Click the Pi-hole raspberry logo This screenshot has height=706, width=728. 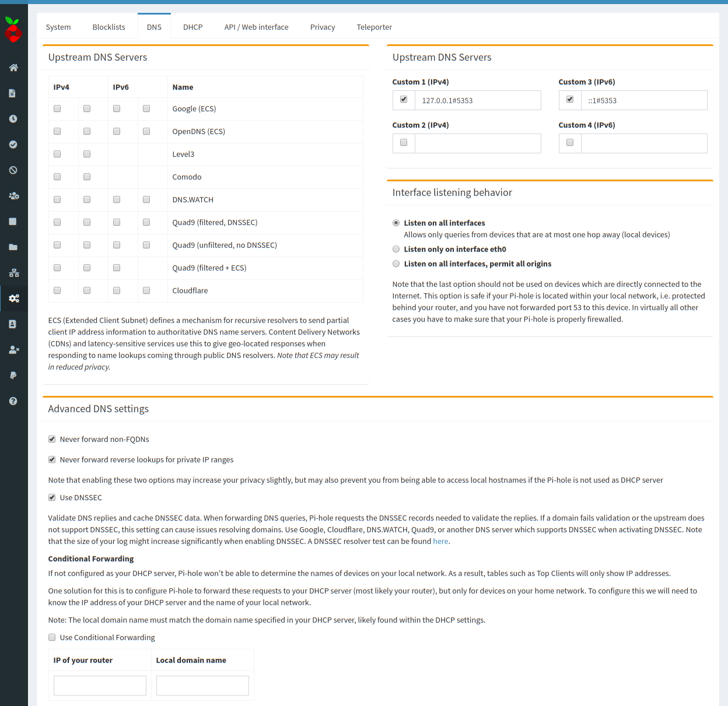(x=13, y=29)
